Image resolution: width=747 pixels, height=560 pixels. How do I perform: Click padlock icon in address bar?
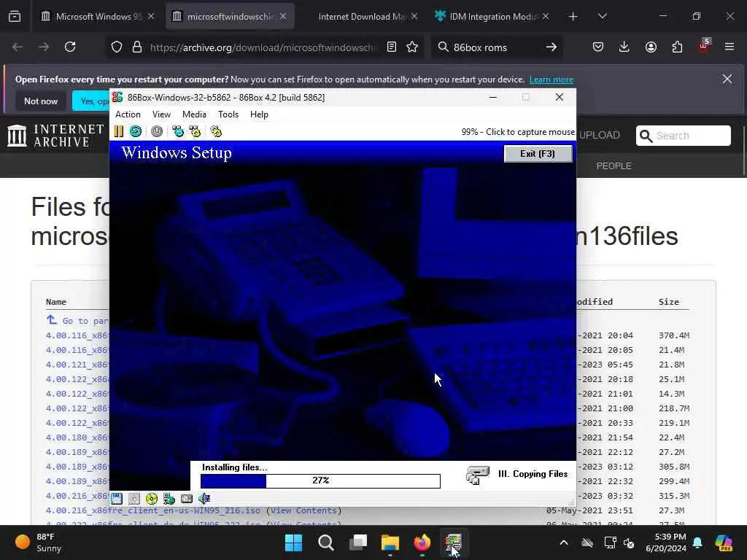pyautogui.click(x=137, y=47)
